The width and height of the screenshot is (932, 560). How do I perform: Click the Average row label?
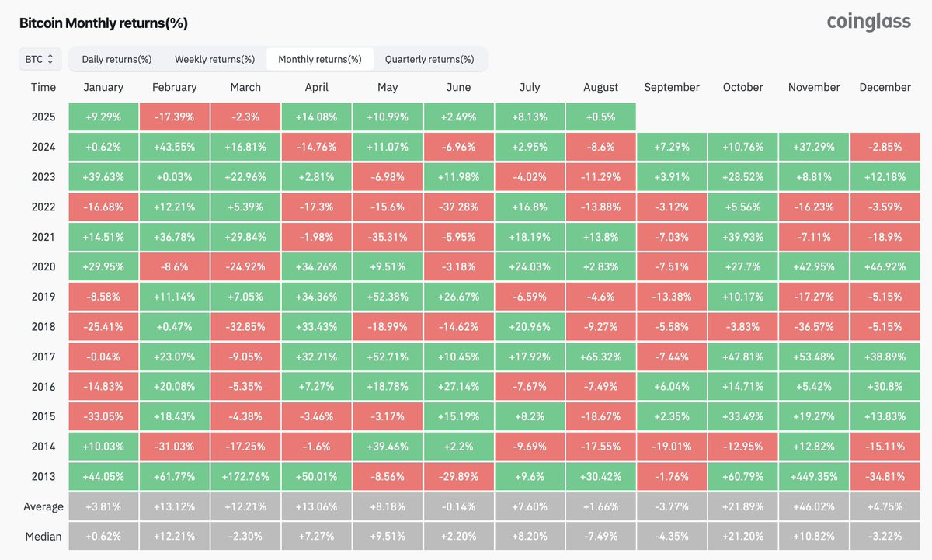(x=43, y=506)
